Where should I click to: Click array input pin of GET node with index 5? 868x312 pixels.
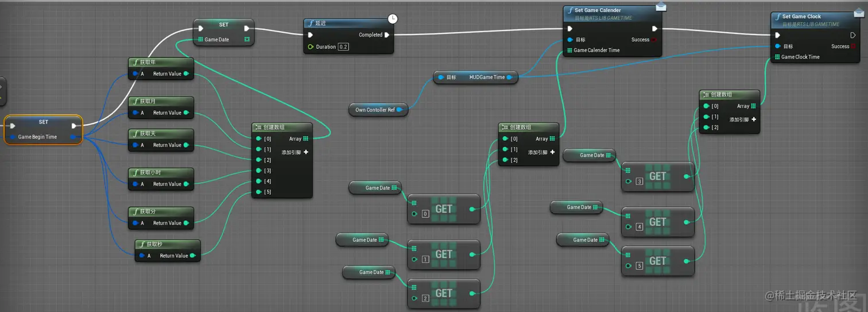[628, 255]
